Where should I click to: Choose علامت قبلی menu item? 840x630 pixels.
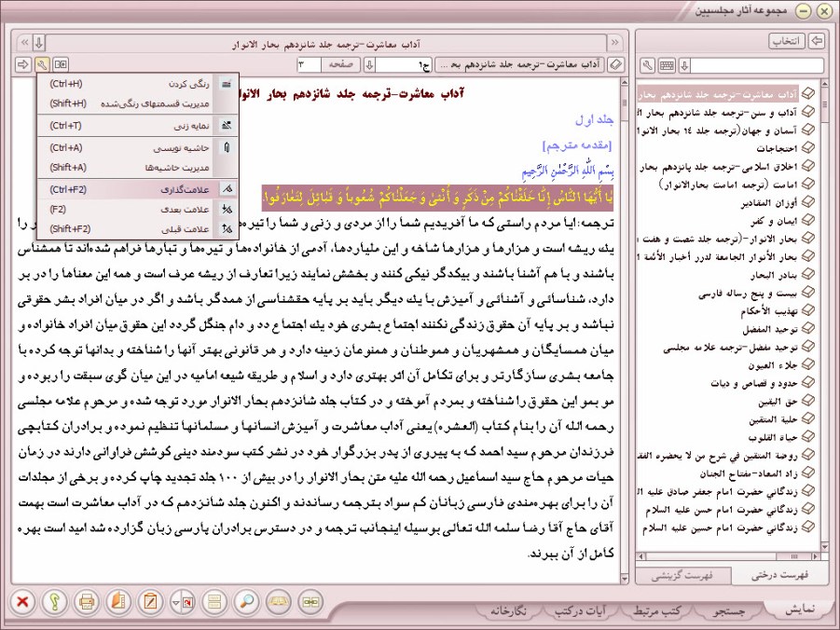point(138,228)
